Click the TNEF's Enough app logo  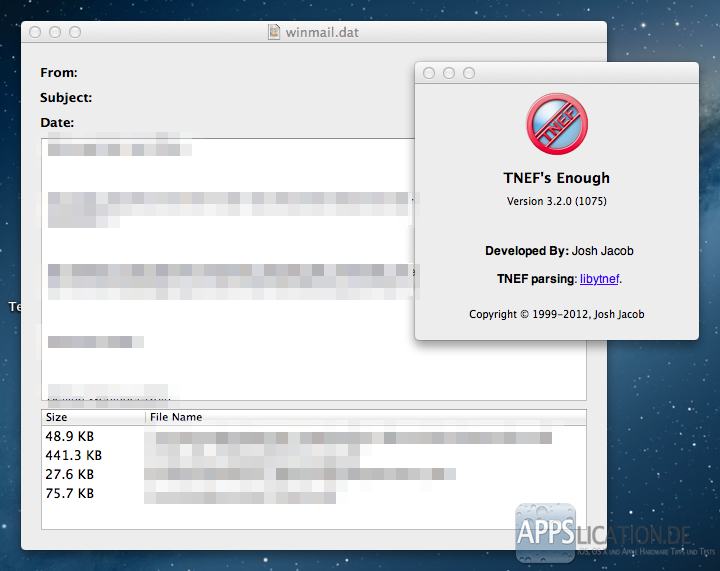[x=557, y=124]
